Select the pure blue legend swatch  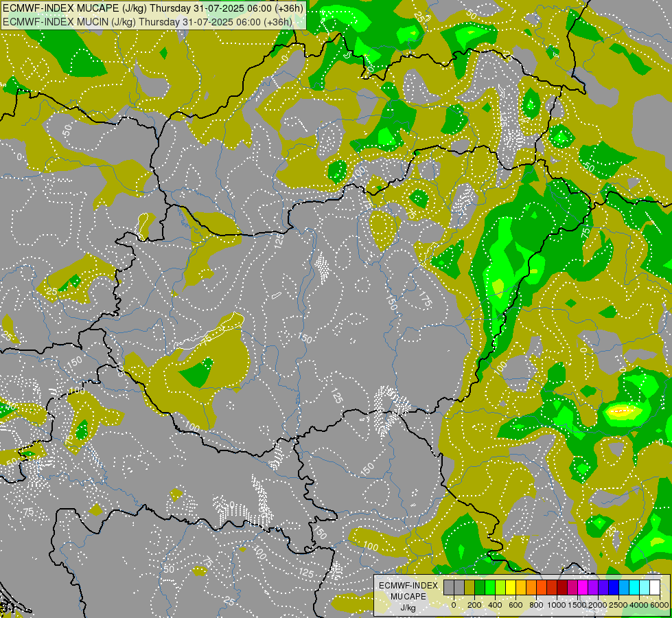tap(614, 587)
